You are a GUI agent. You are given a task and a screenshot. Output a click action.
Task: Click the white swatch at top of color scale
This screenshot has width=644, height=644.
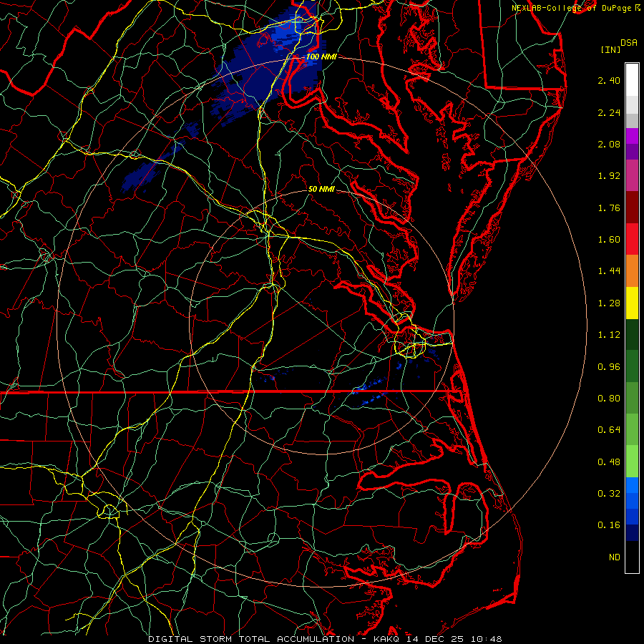[632, 80]
